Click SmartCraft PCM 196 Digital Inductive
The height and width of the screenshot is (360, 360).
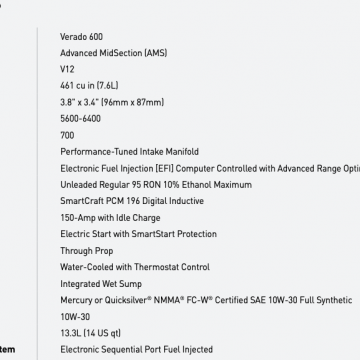coord(132,201)
